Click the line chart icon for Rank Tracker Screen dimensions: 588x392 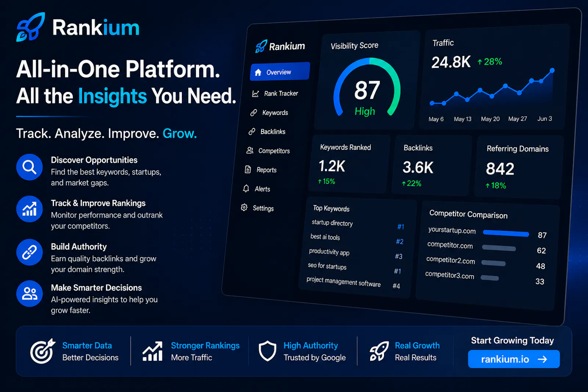(x=255, y=94)
